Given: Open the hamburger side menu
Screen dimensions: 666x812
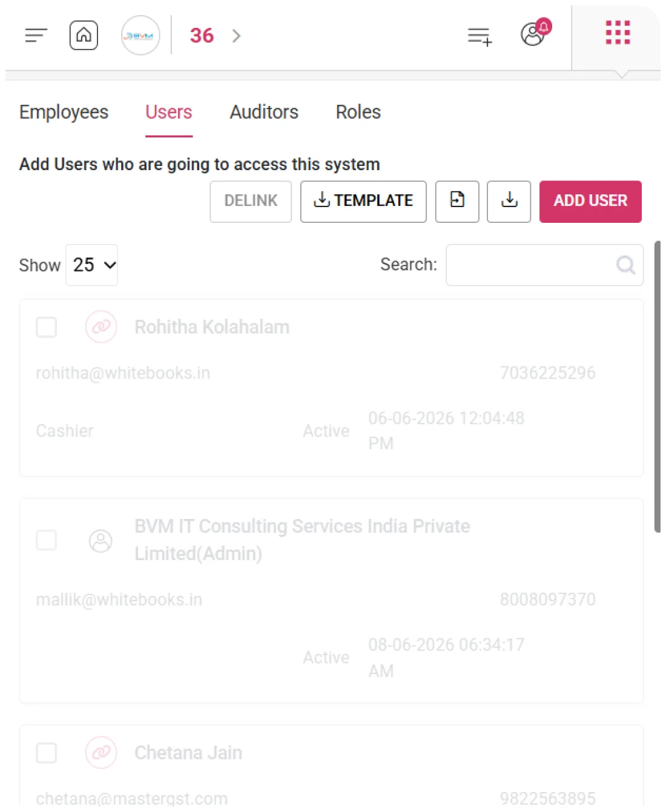Looking at the screenshot, I should coord(36,36).
